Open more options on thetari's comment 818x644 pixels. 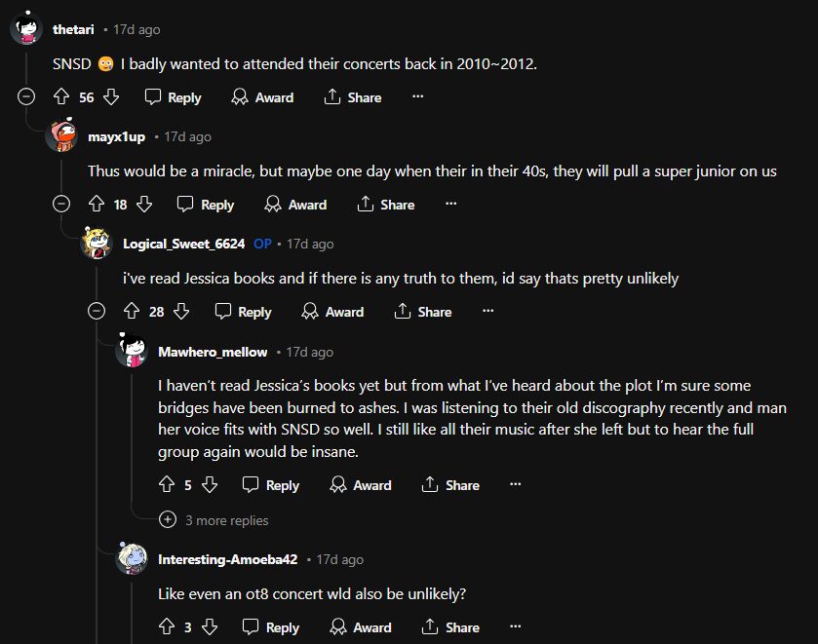[417, 97]
